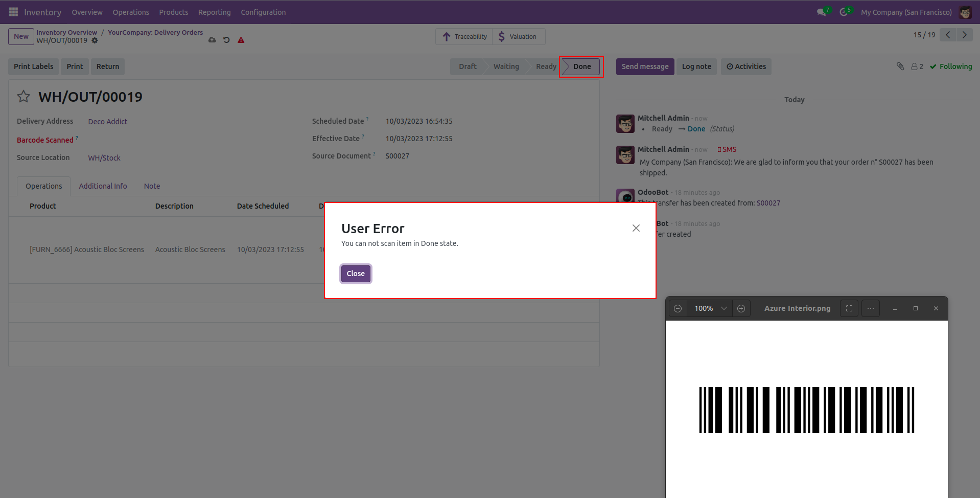Close the User Error dialog with X
The height and width of the screenshot is (498, 980).
(636, 228)
